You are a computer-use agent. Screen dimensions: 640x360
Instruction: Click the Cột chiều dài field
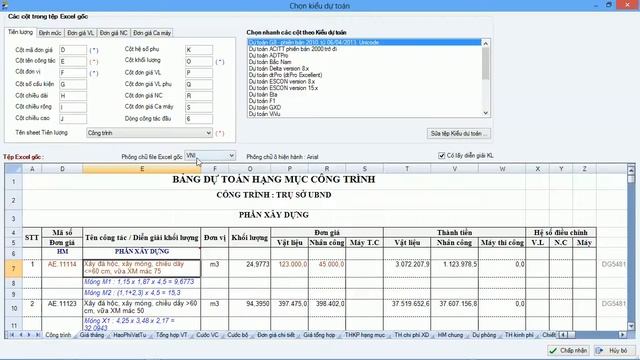click(x=73, y=96)
